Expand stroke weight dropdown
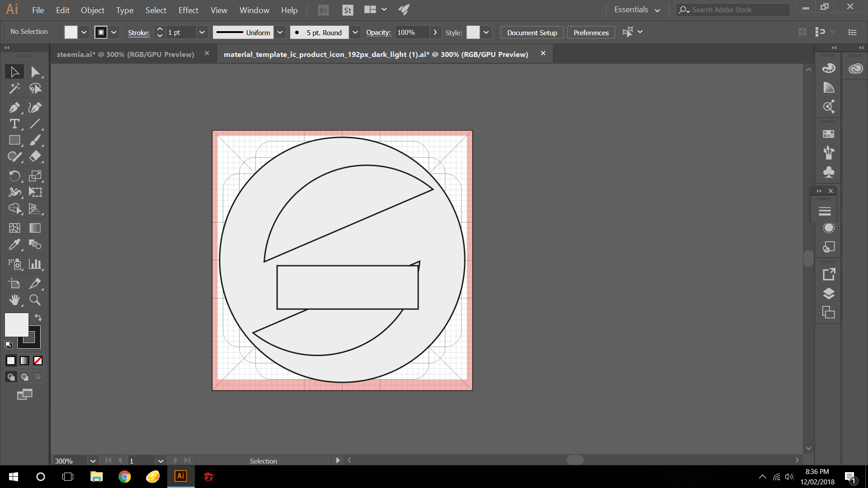Screen dimensions: 868x488 click(x=202, y=32)
